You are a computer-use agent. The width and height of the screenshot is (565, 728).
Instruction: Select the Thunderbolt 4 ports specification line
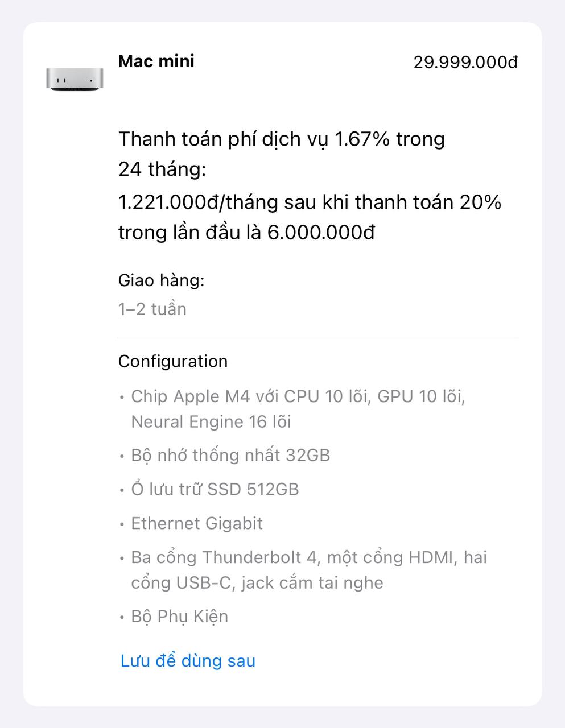pos(307,557)
